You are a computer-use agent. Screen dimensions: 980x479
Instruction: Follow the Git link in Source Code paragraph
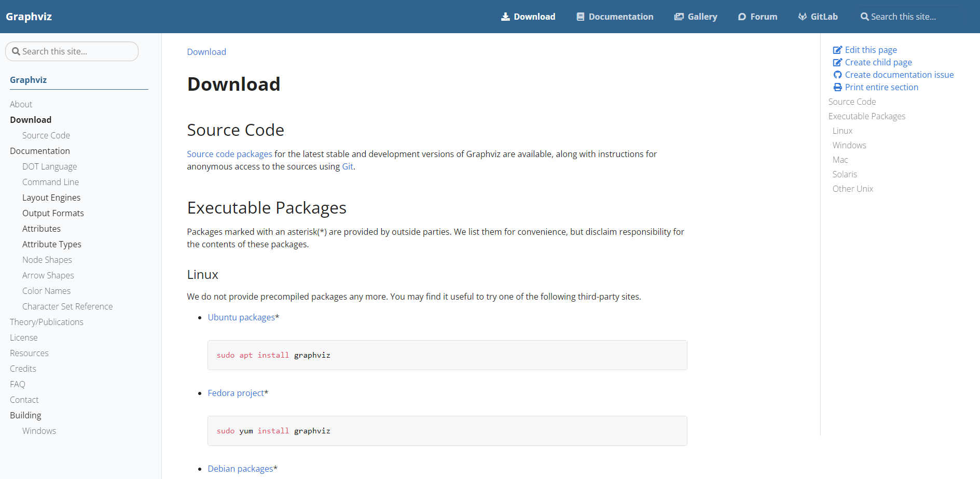pos(348,166)
